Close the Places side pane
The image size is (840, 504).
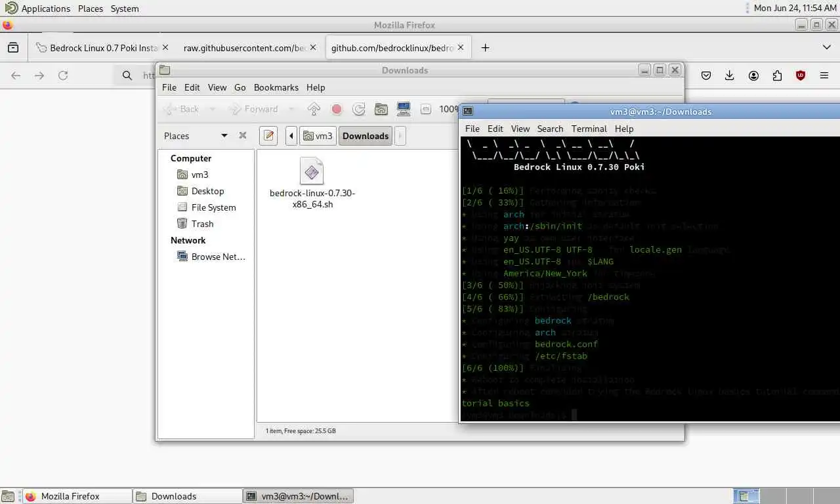point(243,135)
